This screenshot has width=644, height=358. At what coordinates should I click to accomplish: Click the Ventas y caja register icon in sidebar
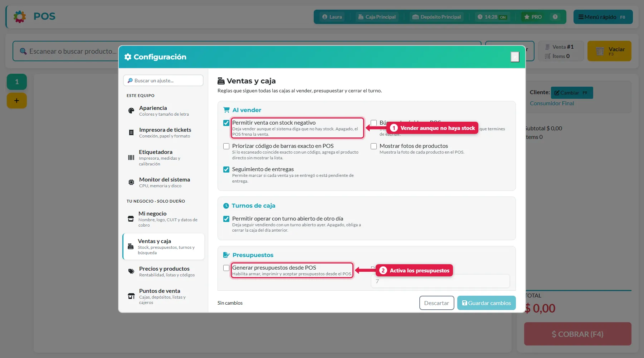131,247
